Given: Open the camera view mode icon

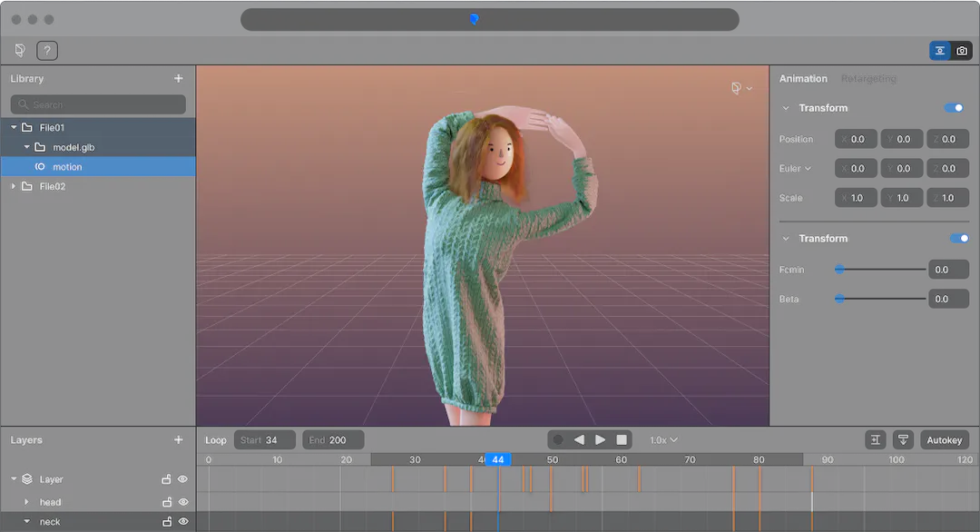Looking at the screenshot, I should pos(962,51).
